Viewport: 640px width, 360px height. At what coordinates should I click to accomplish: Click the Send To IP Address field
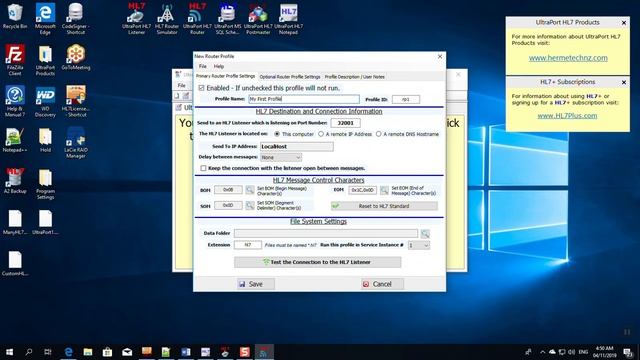297,147
